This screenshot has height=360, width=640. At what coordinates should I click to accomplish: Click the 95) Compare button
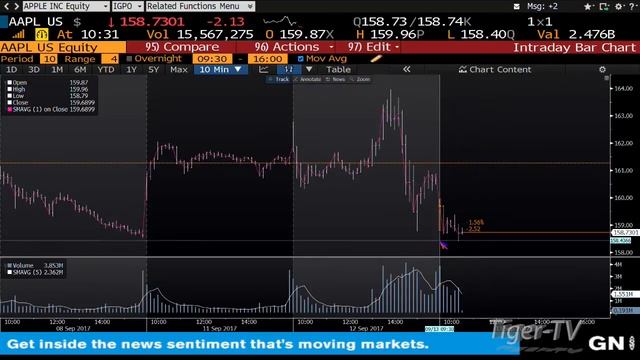[x=182, y=47]
